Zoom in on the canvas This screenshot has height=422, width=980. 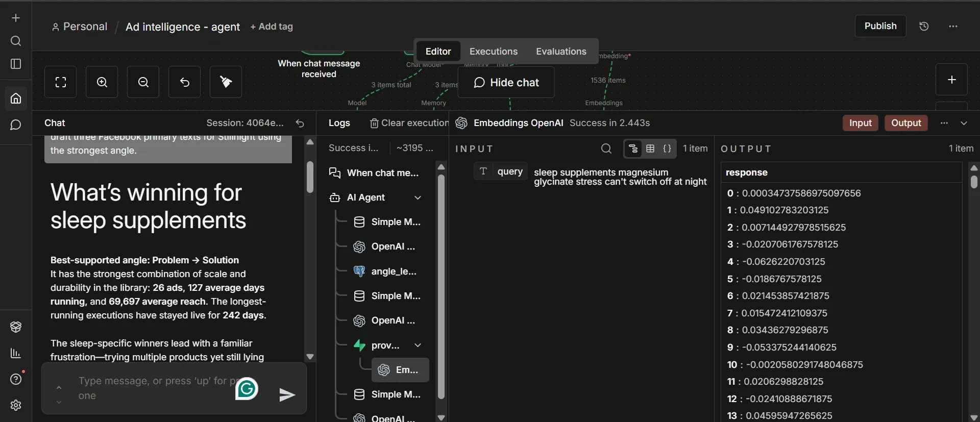tap(102, 82)
